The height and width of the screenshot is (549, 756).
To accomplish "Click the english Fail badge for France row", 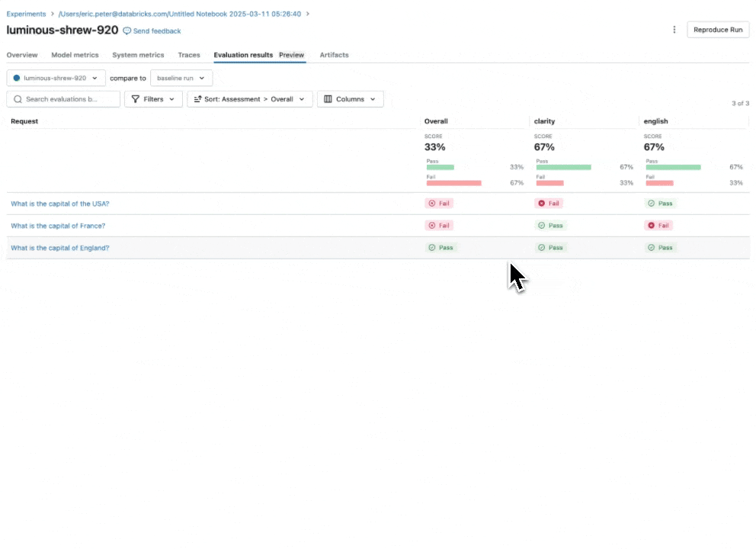I will 658,226.
